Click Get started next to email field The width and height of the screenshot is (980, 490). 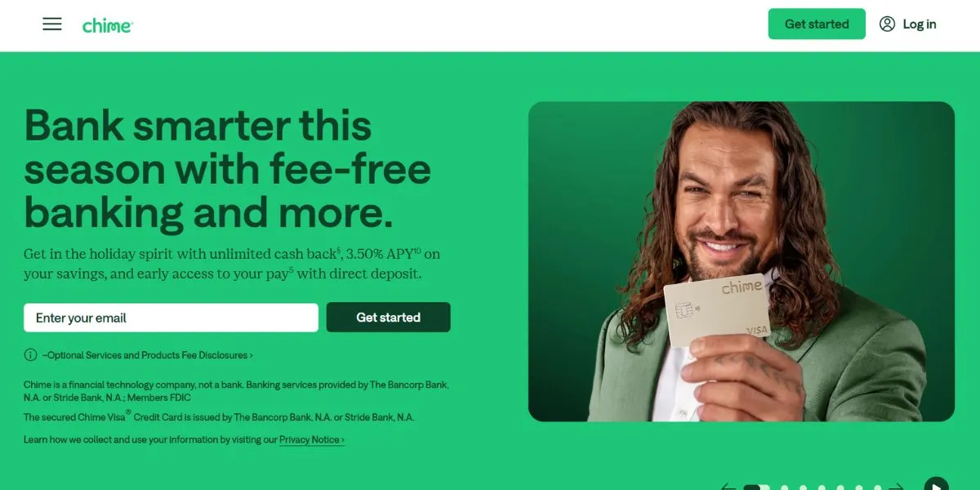388,317
